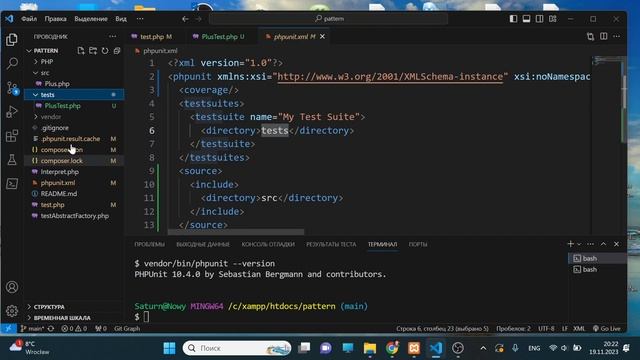Toggle bottom panel visibility
640x360 pixels.
[527, 19]
